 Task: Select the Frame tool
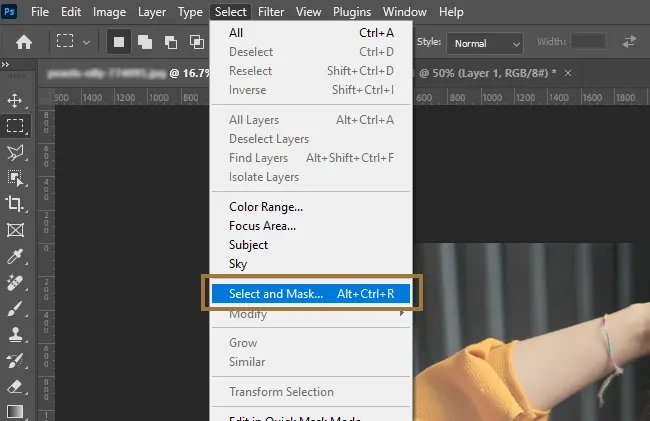[x=15, y=230]
